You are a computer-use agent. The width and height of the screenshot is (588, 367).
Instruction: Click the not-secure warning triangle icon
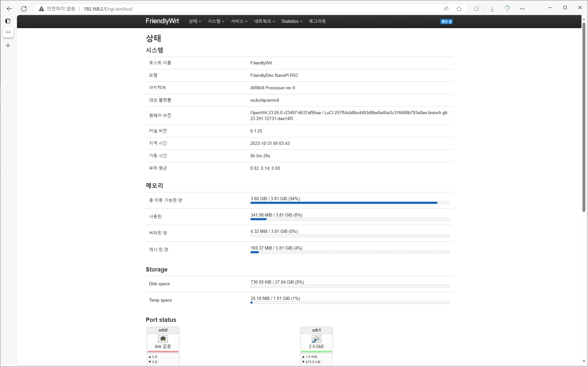pyautogui.click(x=41, y=9)
